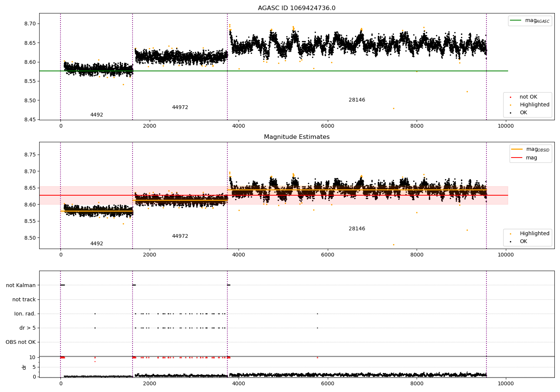Click x-tick '4000' under the bottom flags plot
Viewport: 560px width, 392px height.
point(239,383)
